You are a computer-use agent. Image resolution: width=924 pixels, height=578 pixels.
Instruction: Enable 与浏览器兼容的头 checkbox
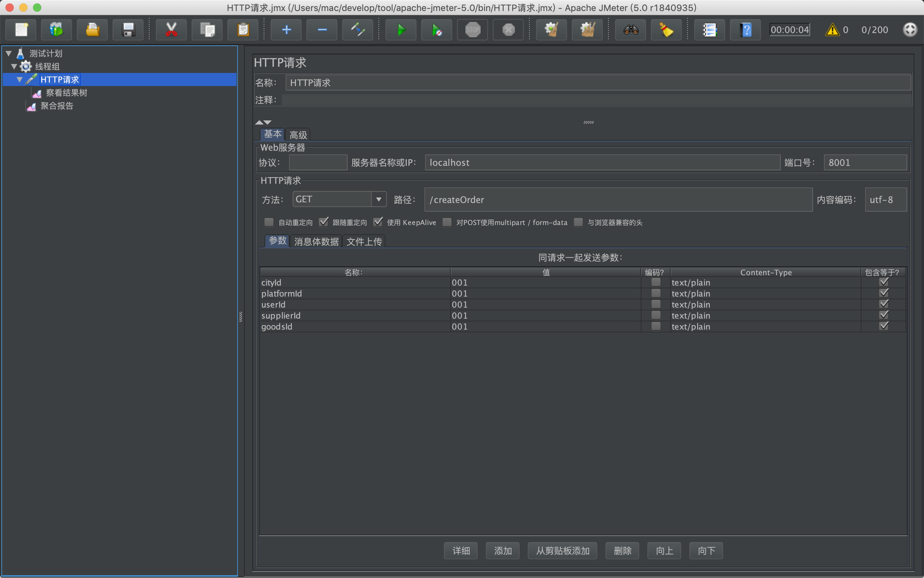579,222
